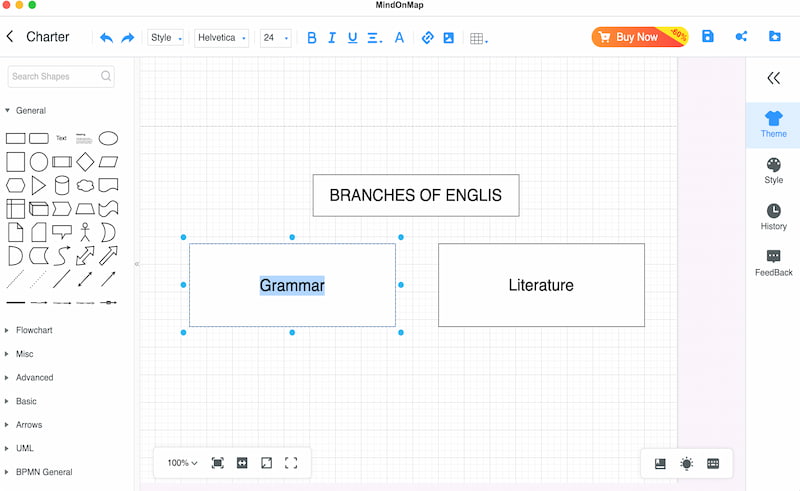The width and height of the screenshot is (800, 491).
Task: Toggle bold formatting
Action: [x=312, y=38]
